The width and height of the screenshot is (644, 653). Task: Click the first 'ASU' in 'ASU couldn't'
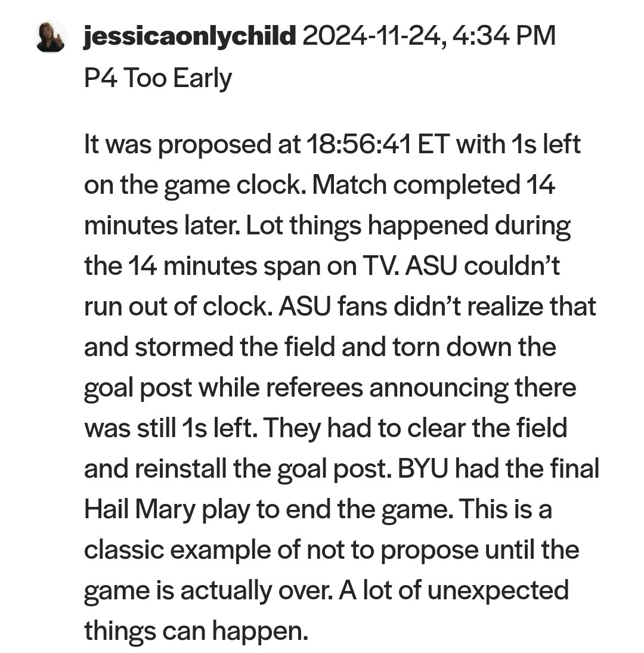click(x=431, y=266)
